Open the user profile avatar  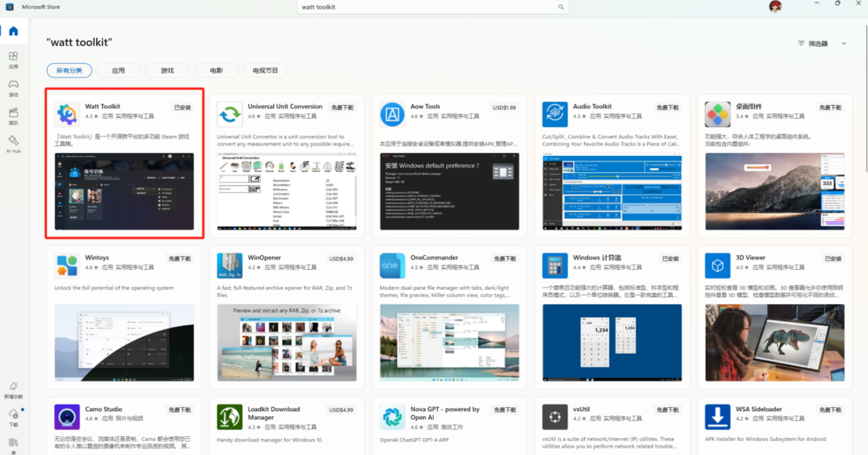tap(775, 6)
